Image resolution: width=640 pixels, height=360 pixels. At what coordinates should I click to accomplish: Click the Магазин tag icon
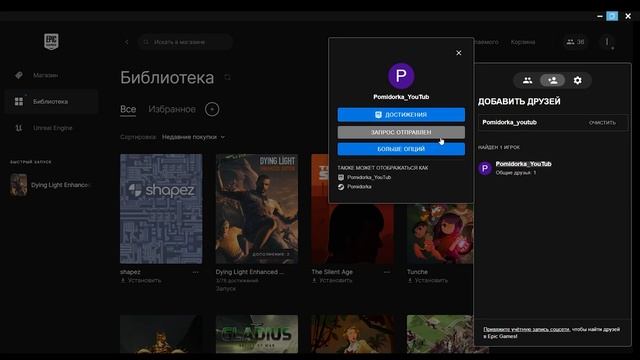19,75
